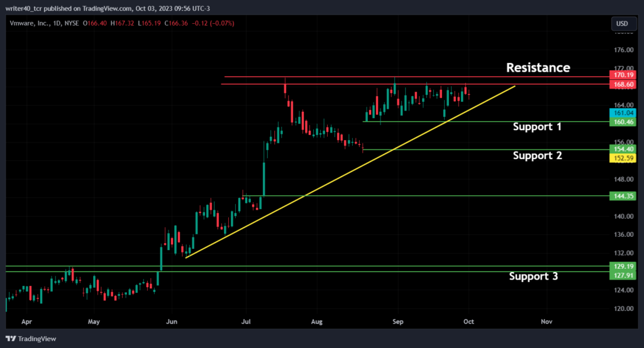The width and height of the screenshot is (644, 348).
Task: Click the Jun label on time axis
Action: pos(171,322)
